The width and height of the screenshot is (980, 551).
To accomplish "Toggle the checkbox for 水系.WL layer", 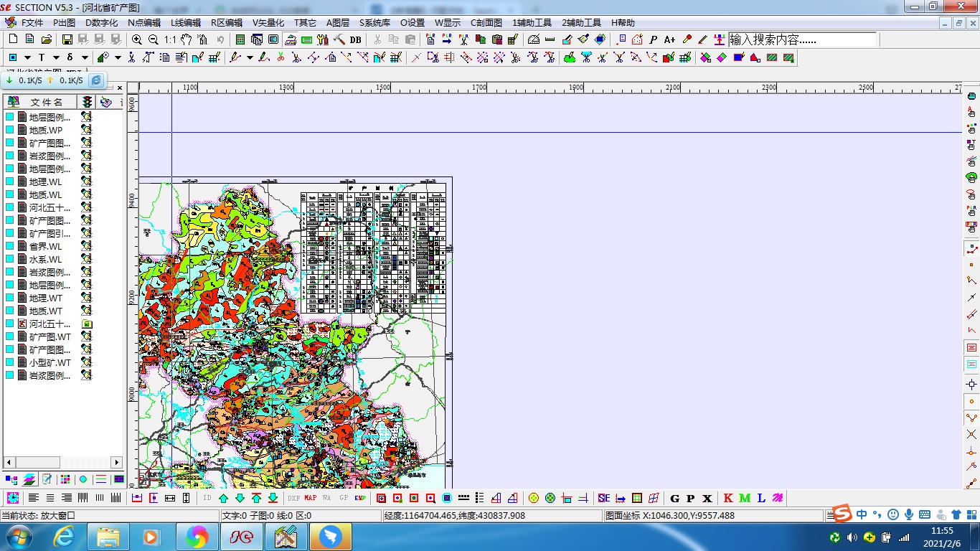I will 10,259.
